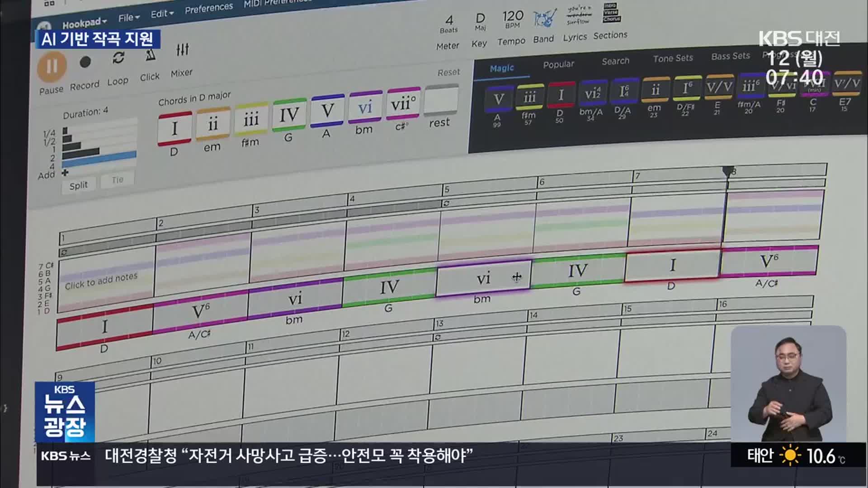Click the Split duration button
The image size is (868, 488).
(x=79, y=185)
